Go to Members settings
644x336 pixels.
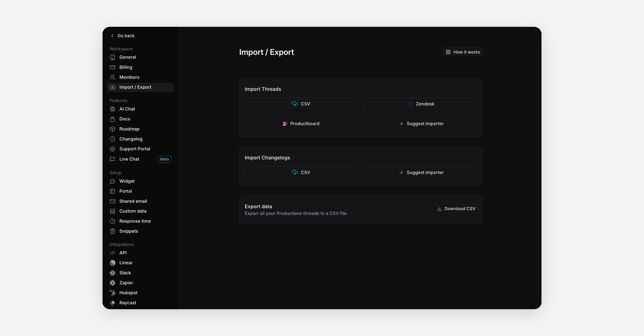point(129,77)
